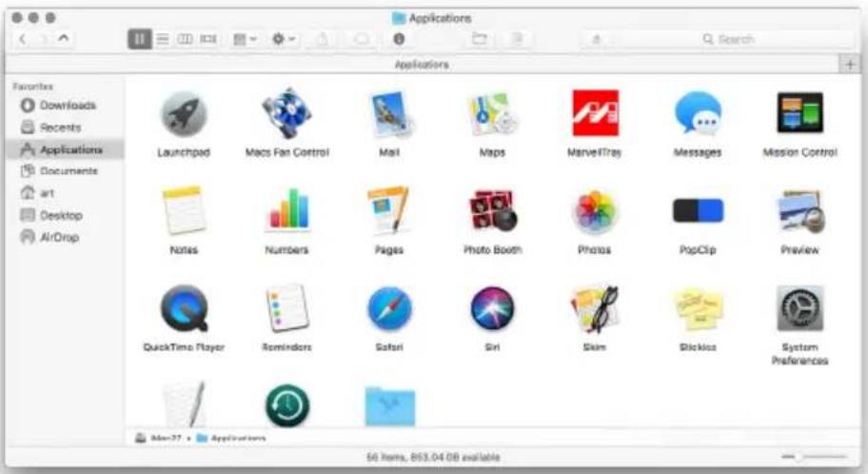Viewport: 868px width, 474px height.
Task: Open the Launchpad app icon
Action: click(184, 114)
